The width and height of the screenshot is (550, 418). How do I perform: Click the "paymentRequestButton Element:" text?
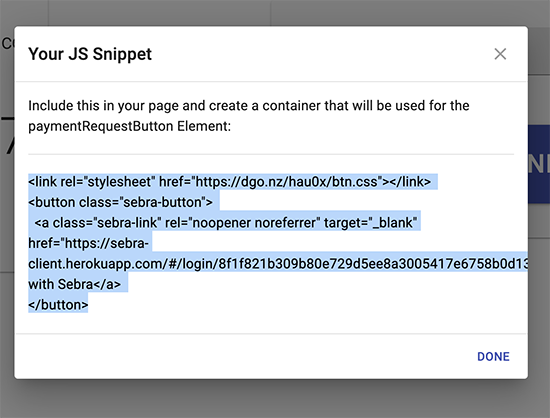[129, 126]
